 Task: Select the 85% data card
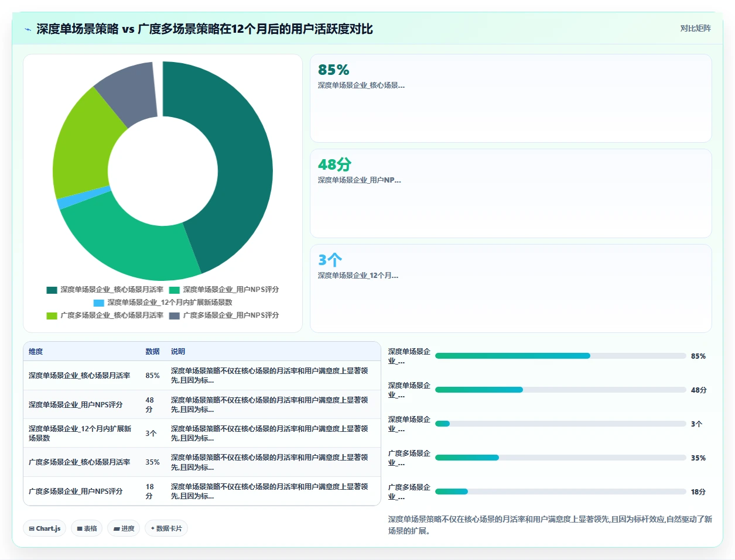[x=511, y=98]
